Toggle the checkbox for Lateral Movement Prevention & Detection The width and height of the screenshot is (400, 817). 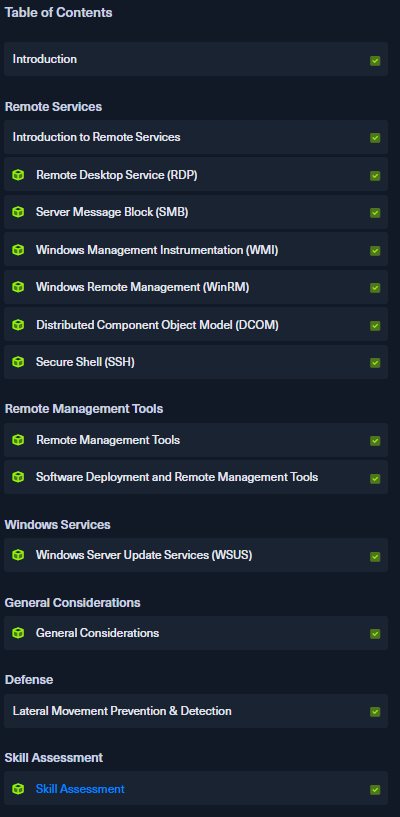click(x=375, y=712)
